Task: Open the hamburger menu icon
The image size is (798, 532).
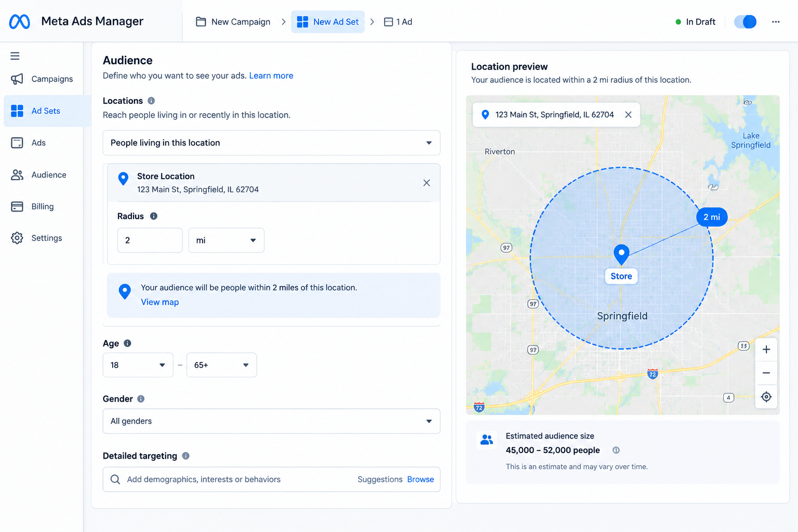Action: 15,56
